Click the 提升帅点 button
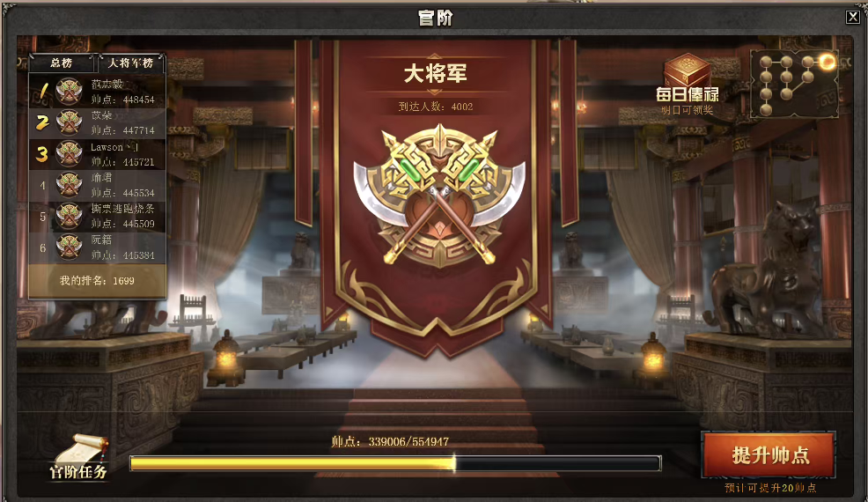Viewport: 868px width, 502px height. click(x=769, y=455)
